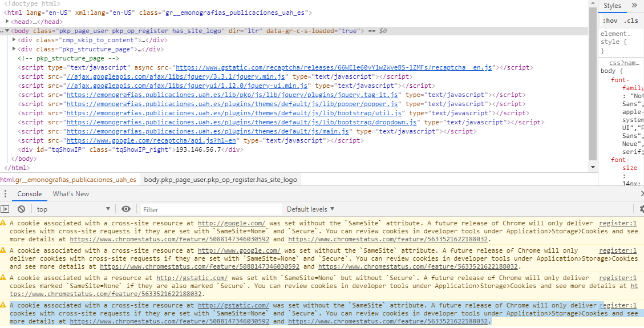Viewport: 644px width, 328px height.
Task: Toggle the .cls class editor button
Action: (631, 21)
